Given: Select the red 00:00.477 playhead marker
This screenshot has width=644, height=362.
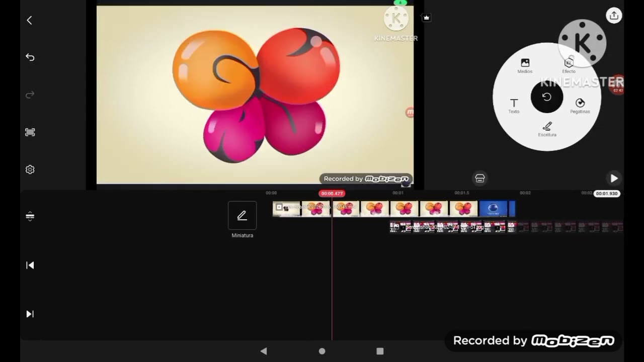Looking at the screenshot, I should pos(332,194).
